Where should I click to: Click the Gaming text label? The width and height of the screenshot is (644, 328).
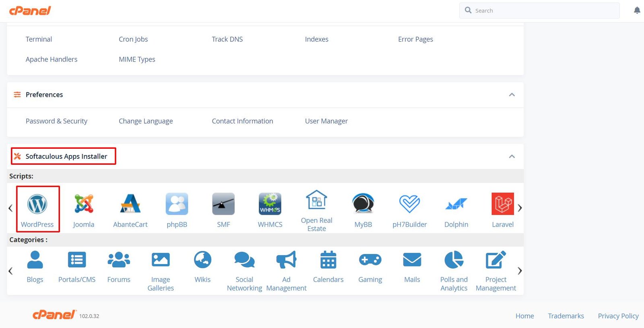pos(370,280)
